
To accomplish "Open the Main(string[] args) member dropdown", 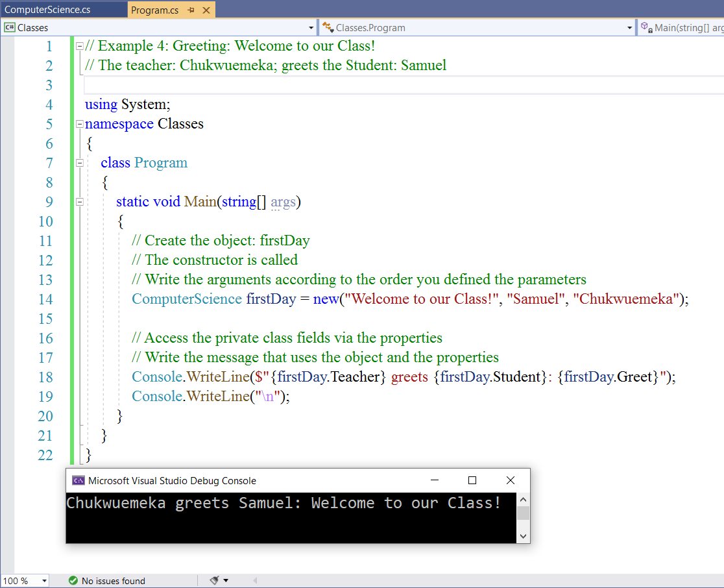I will coord(681,28).
